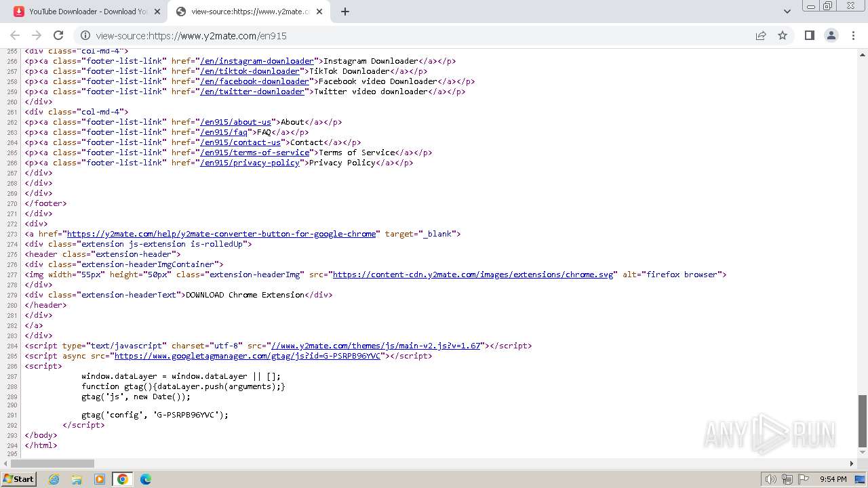The width and height of the screenshot is (868, 488).
Task: Open the volume speaker tray icon
Action: coord(771,479)
